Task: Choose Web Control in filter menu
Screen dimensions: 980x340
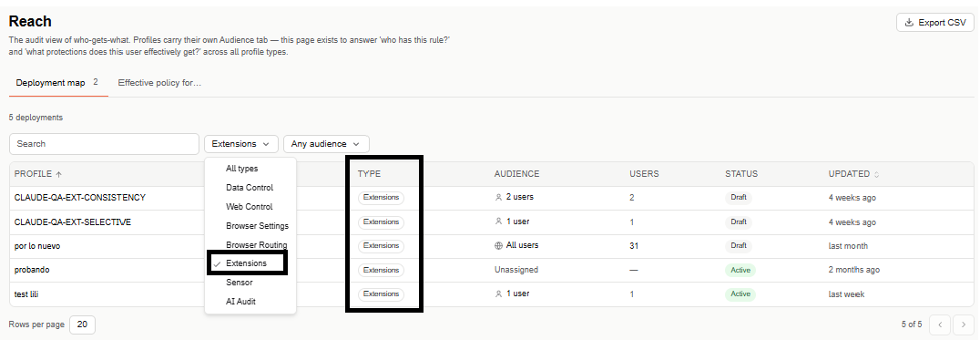Action: coord(250,206)
